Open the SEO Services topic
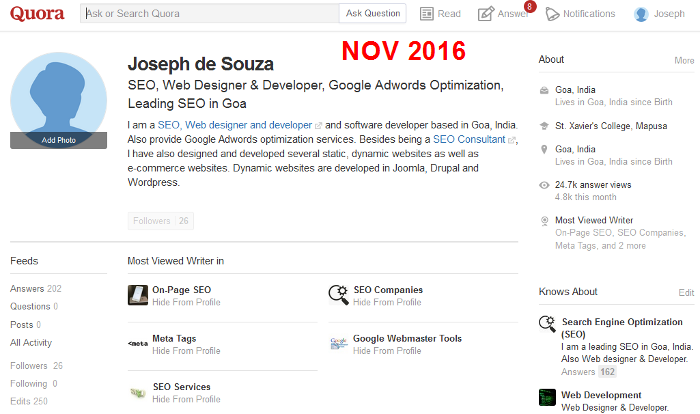The image size is (700, 414). coord(181,387)
